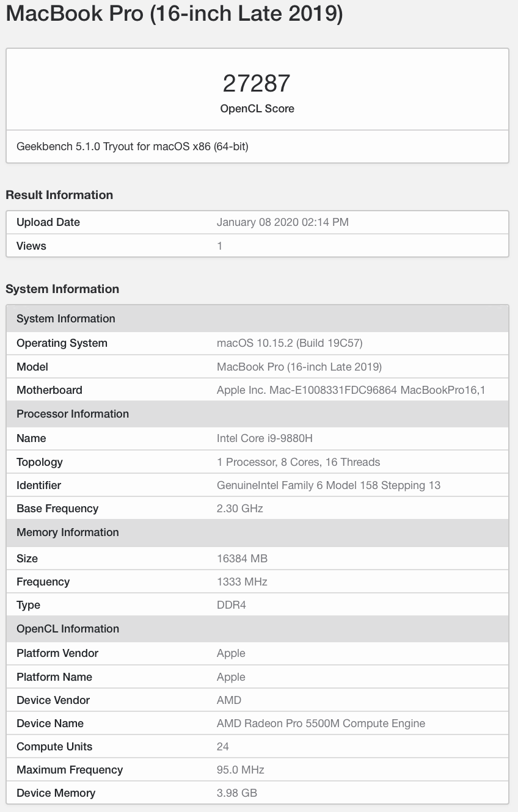
Task: Click the macOS 10.15.2 operating system value
Action: [x=290, y=343]
